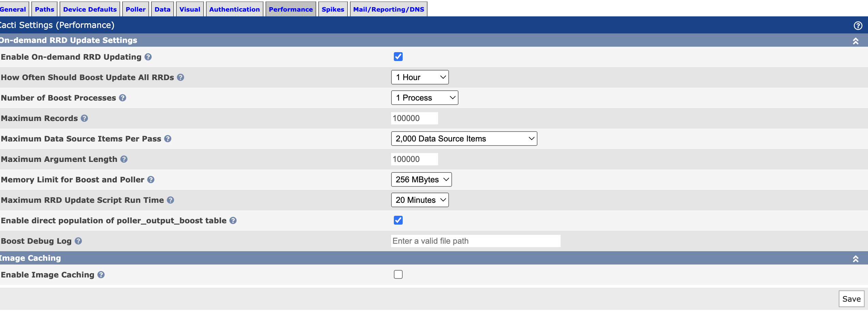Select the Performance tab
The width and height of the screenshot is (868, 317).
[x=291, y=9]
